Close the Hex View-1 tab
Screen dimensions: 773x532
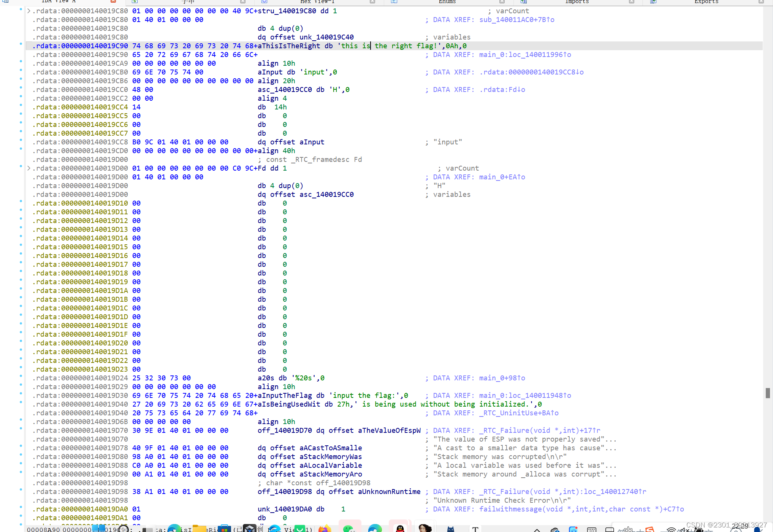pyautogui.click(x=372, y=2)
